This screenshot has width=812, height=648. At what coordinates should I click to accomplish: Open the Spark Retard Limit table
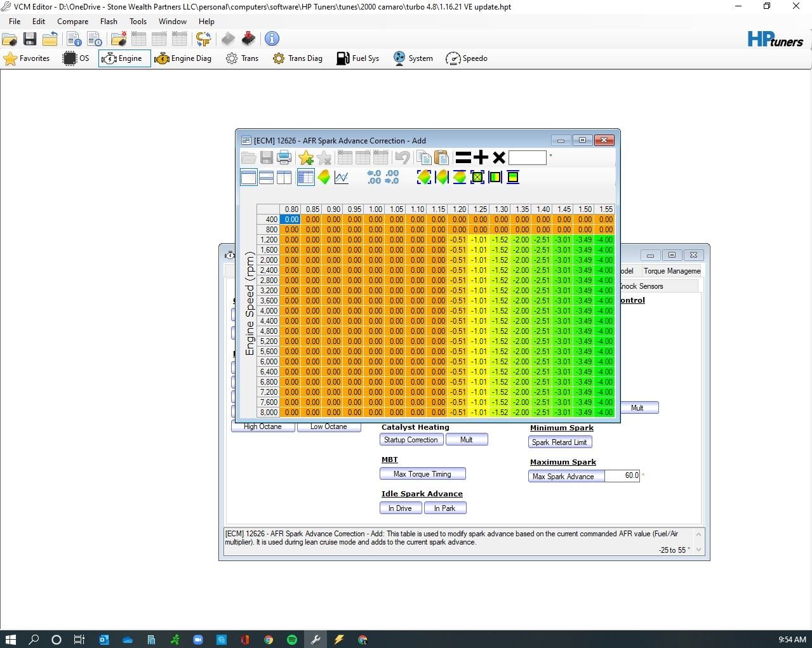coord(559,442)
